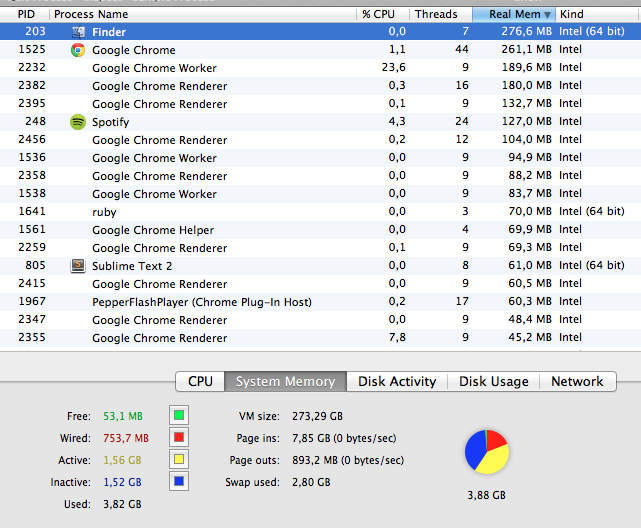Select the Sublime Text 2 process row
This screenshot has width=641, height=528.
pyautogui.click(x=320, y=266)
